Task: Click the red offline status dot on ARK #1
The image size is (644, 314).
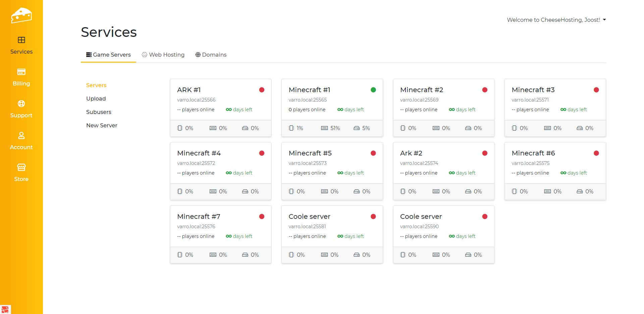Action: 262,90
